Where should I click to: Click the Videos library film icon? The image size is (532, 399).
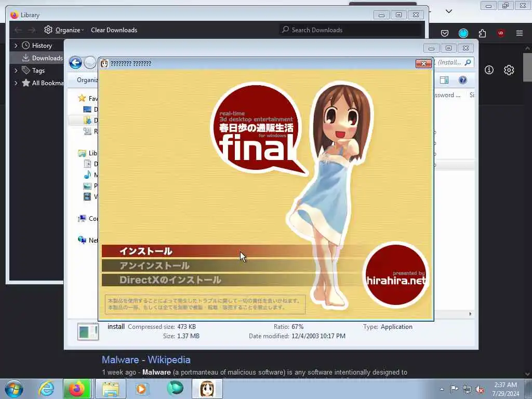(87, 196)
